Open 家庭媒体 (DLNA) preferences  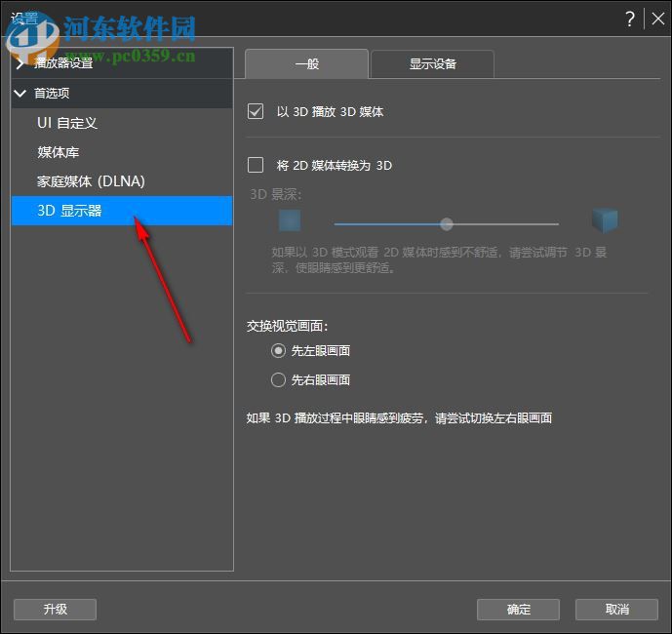[x=122, y=181]
